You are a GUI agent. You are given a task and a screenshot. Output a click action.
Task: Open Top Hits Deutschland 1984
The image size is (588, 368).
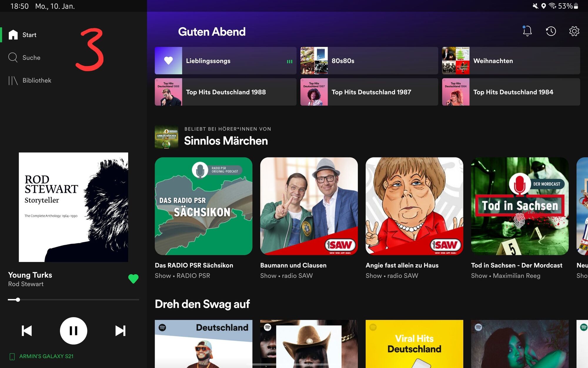pos(511,92)
